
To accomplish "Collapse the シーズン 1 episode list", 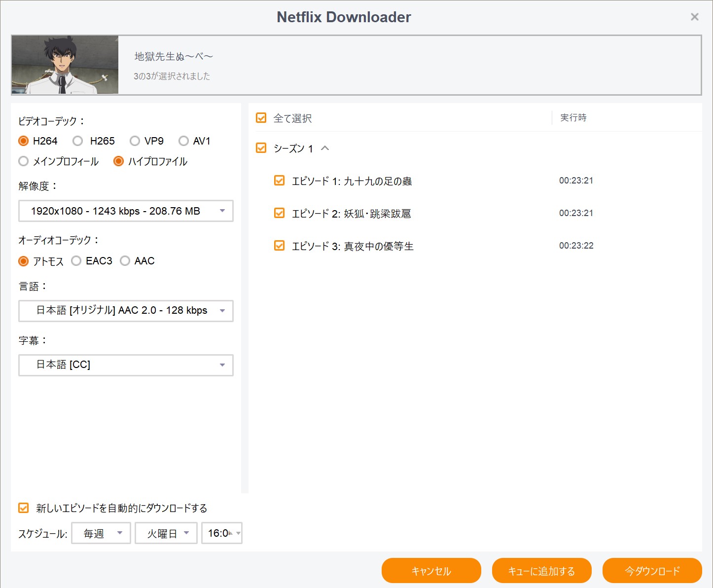I will click(x=325, y=148).
